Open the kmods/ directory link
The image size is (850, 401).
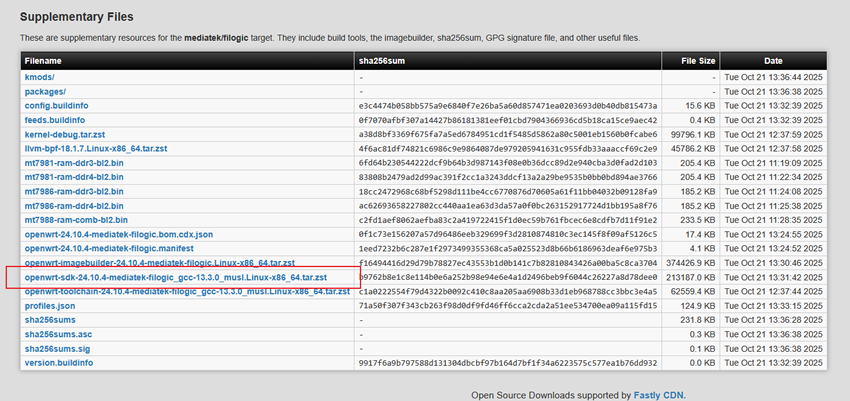(x=40, y=77)
